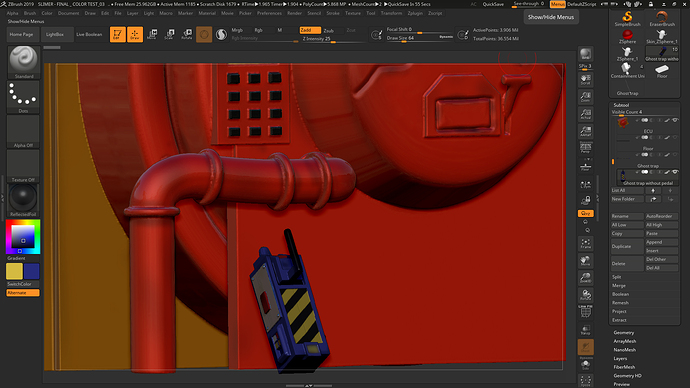
Task: Open the ReflectedFoil material selector
Action: (23, 200)
